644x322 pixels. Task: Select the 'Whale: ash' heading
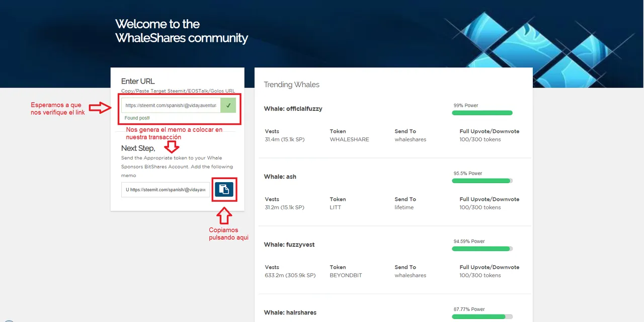pyautogui.click(x=280, y=177)
